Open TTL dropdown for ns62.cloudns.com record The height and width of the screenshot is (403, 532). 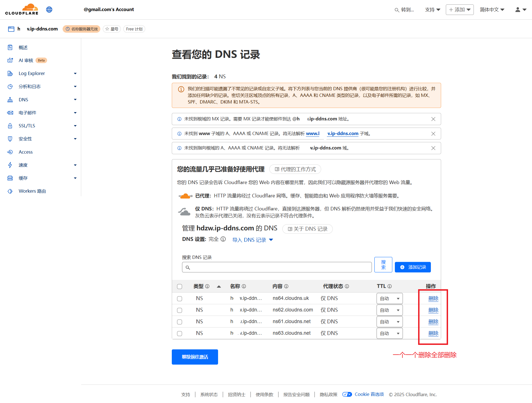pyautogui.click(x=389, y=310)
